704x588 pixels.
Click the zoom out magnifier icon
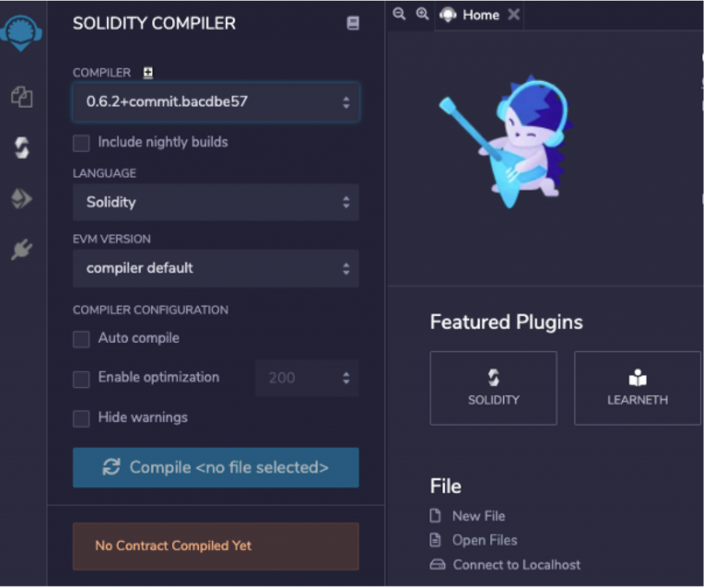(399, 14)
